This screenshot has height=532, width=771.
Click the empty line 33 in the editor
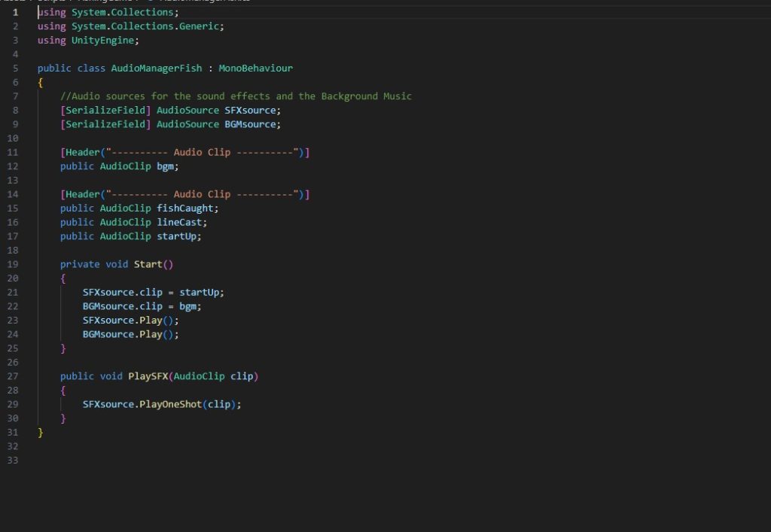click(226, 460)
